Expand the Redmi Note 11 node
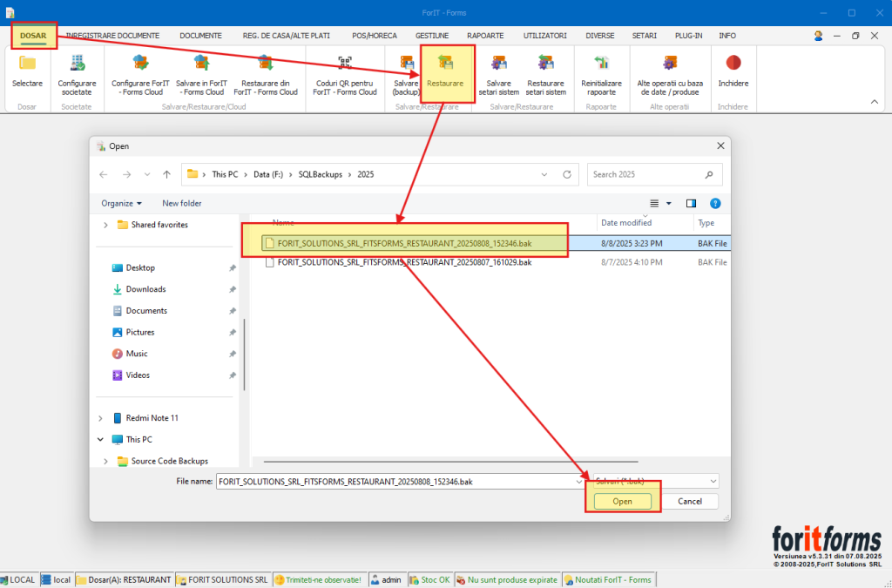Image resolution: width=892 pixels, height=588 pixels. point(101,418)
